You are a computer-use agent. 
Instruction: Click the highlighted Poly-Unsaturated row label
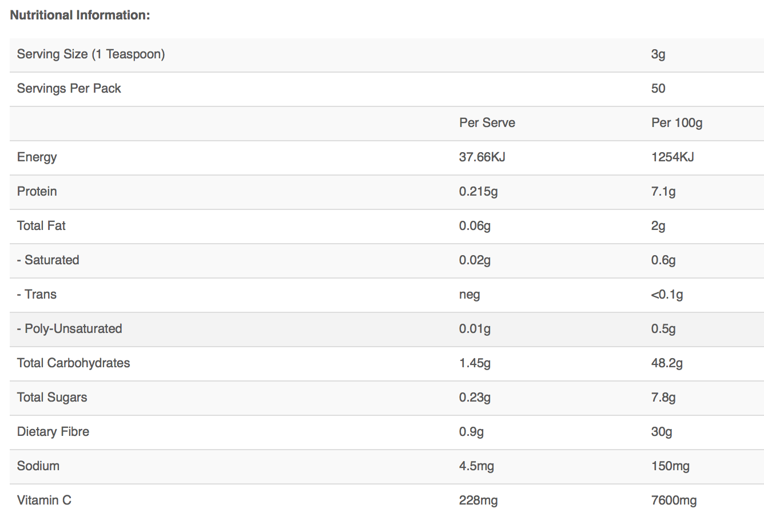pyautogui.click(x=70, y=329)
